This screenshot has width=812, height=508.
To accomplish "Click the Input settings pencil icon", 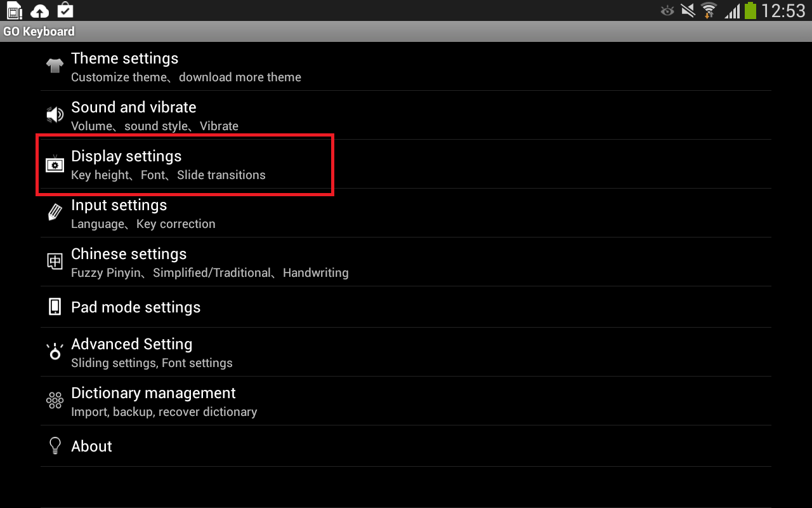I will pos(55,213).
